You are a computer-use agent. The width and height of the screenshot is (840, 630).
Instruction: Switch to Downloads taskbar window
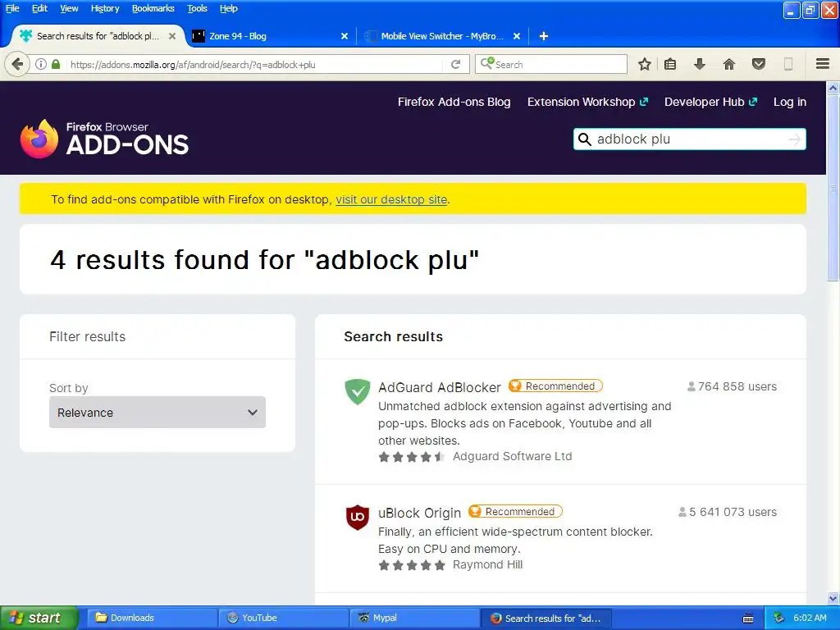(152, 618)
